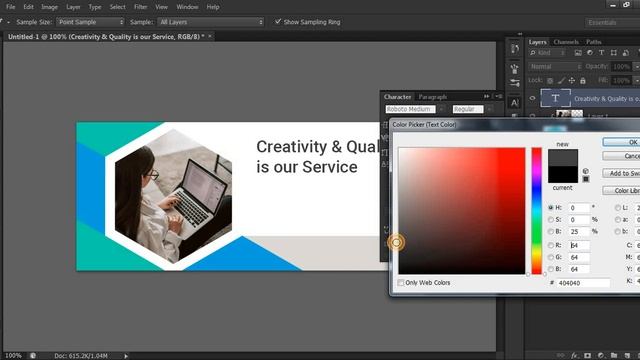Click Add to Swatches button
This screenshot has height=360, width=640.
coord(621,173)
